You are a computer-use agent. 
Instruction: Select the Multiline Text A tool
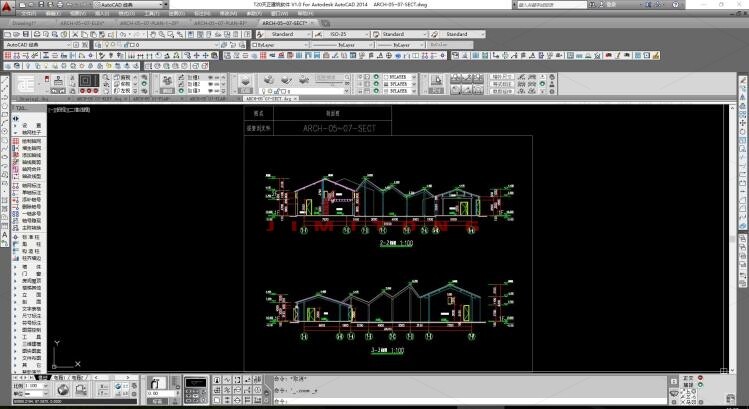[x=5, y=235]
